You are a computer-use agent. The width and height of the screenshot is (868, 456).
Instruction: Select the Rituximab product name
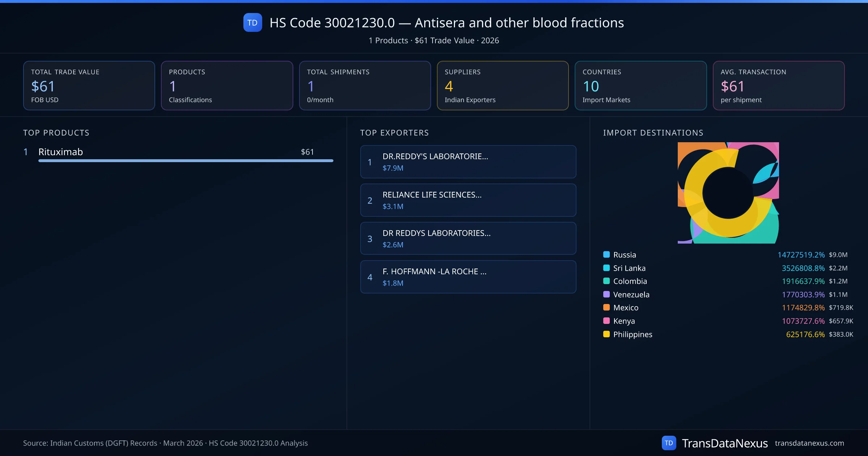[x=61, y=152]
